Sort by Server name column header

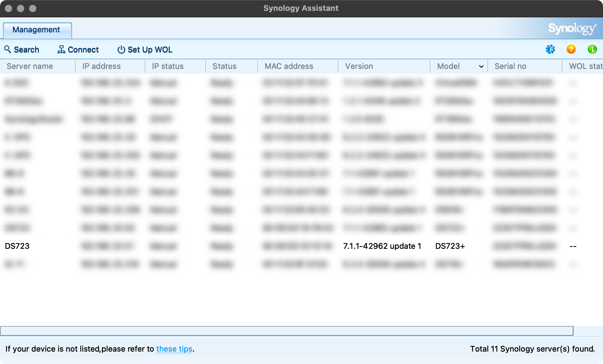tap(38, 66)
